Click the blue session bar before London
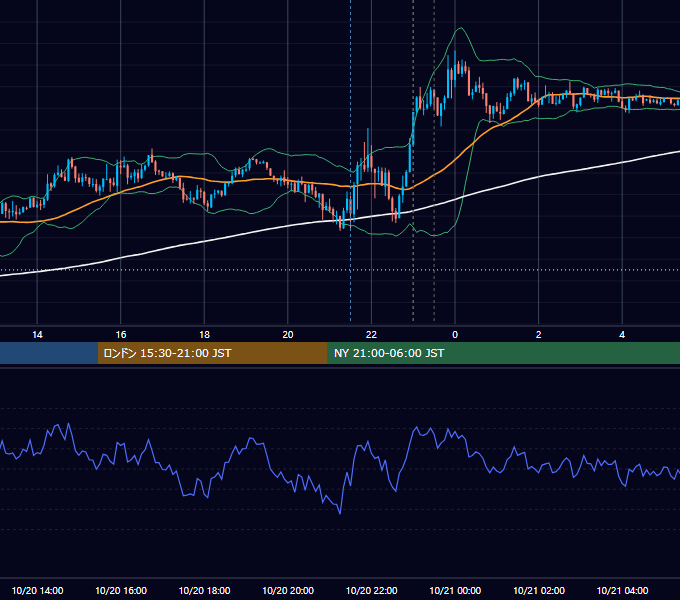The height and width of the screenshot is (600, 680). 49,353
